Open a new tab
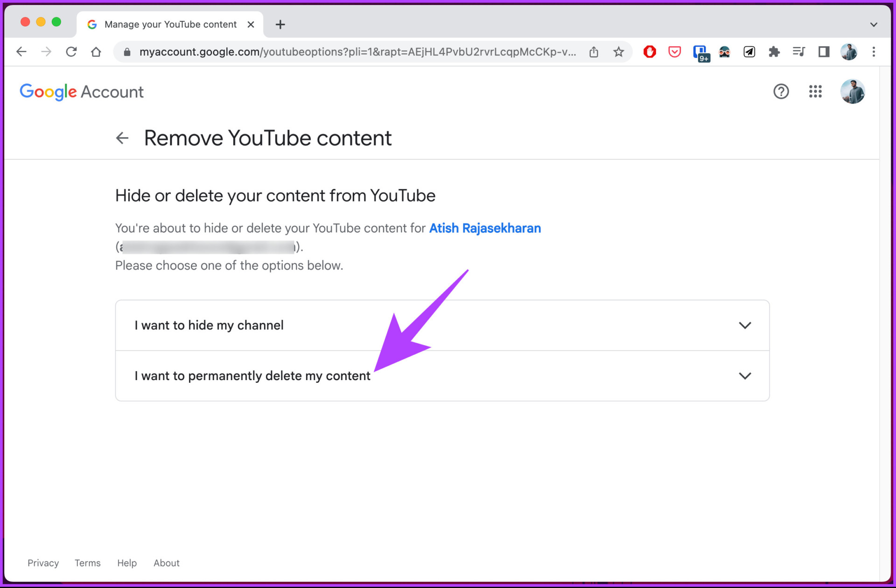 coord(280,25)
